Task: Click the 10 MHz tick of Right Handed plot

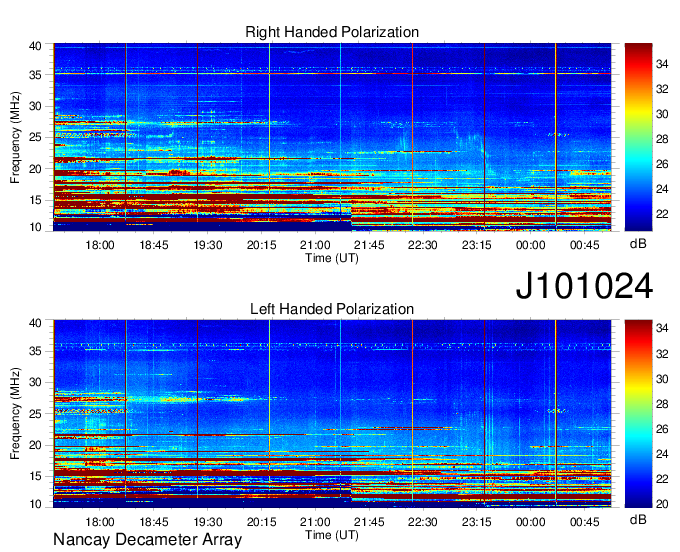Action: [35, 227]
